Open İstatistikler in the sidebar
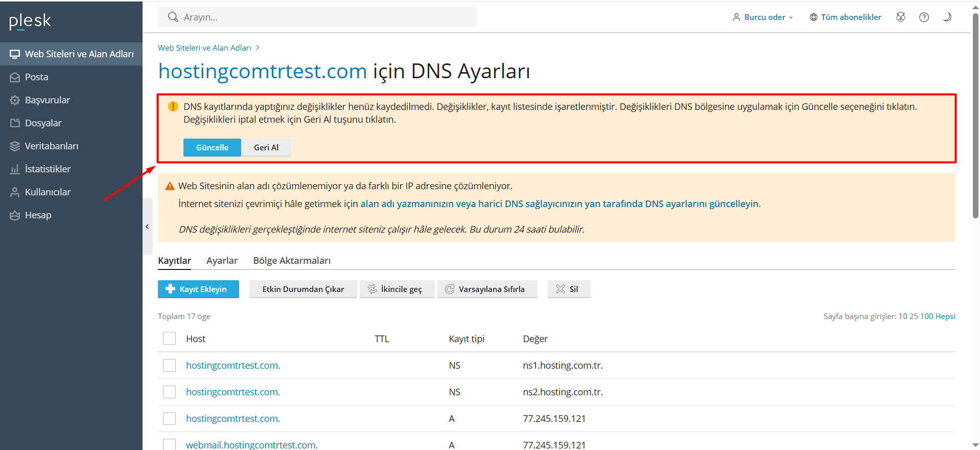 click(71, 169)
